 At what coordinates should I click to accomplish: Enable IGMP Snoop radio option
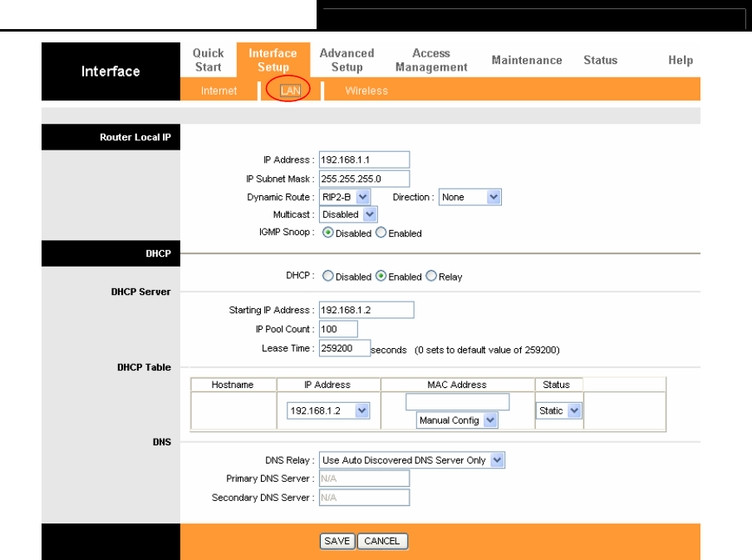coord(381,233)
